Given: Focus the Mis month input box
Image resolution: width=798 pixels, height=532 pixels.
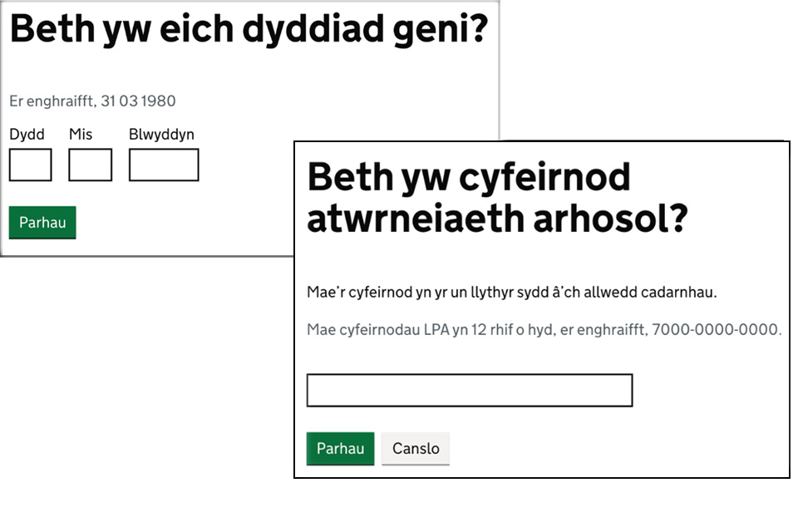Looking at the screenshot, I should (x=90, y=165).
